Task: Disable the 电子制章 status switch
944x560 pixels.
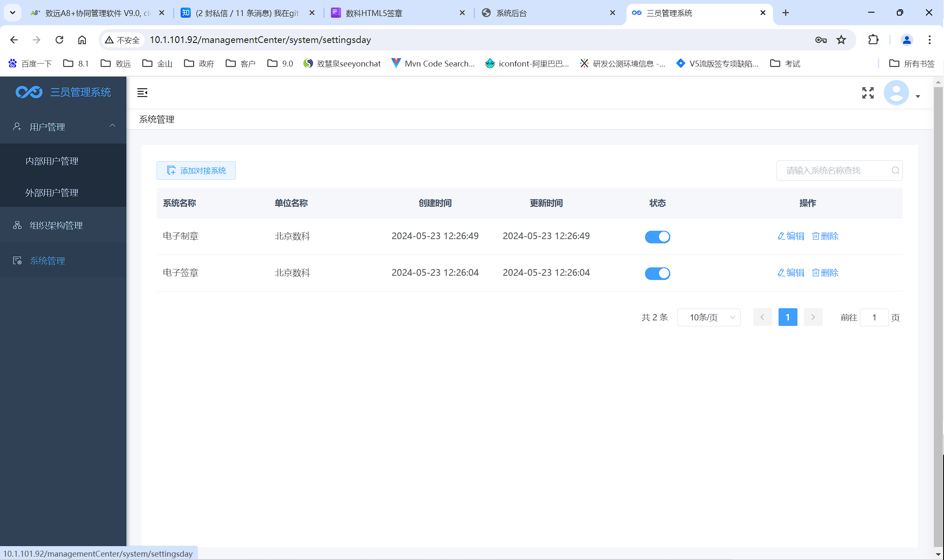Action: click(657, 237)
